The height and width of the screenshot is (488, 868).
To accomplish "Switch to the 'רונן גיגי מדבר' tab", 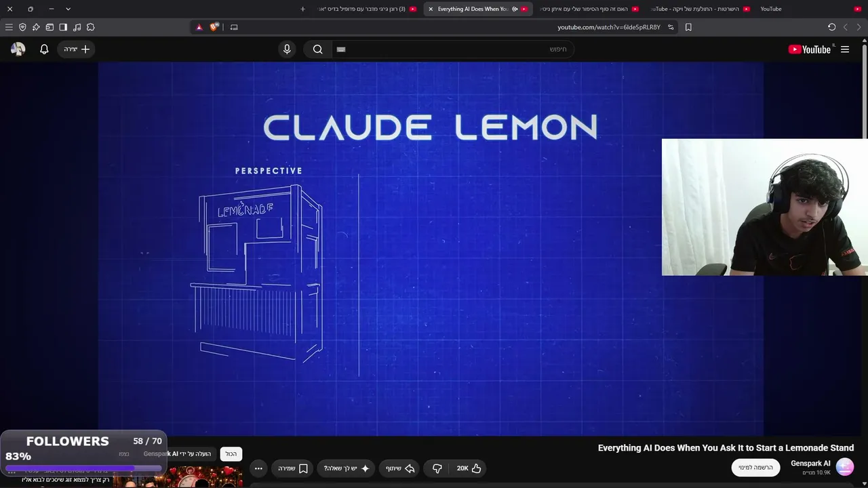I will (367, 9).
